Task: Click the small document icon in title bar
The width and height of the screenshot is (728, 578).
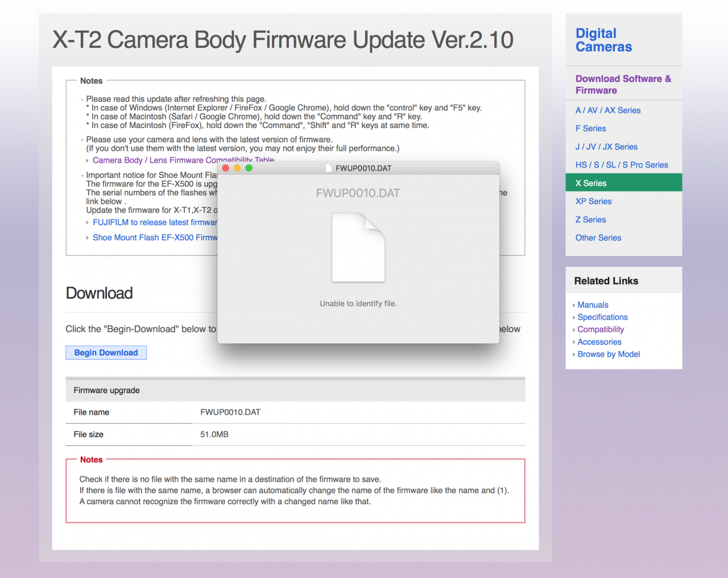Action: 328,168
